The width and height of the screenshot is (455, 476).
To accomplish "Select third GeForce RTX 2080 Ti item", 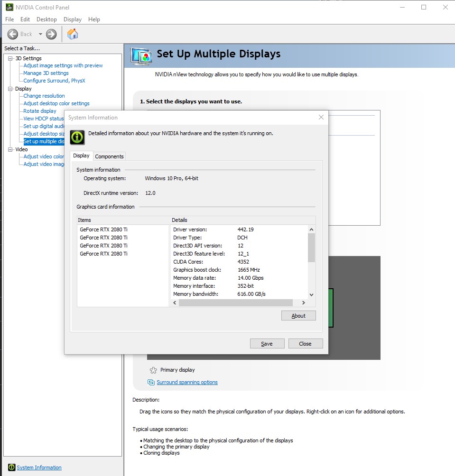I will [x=103, y=246].
